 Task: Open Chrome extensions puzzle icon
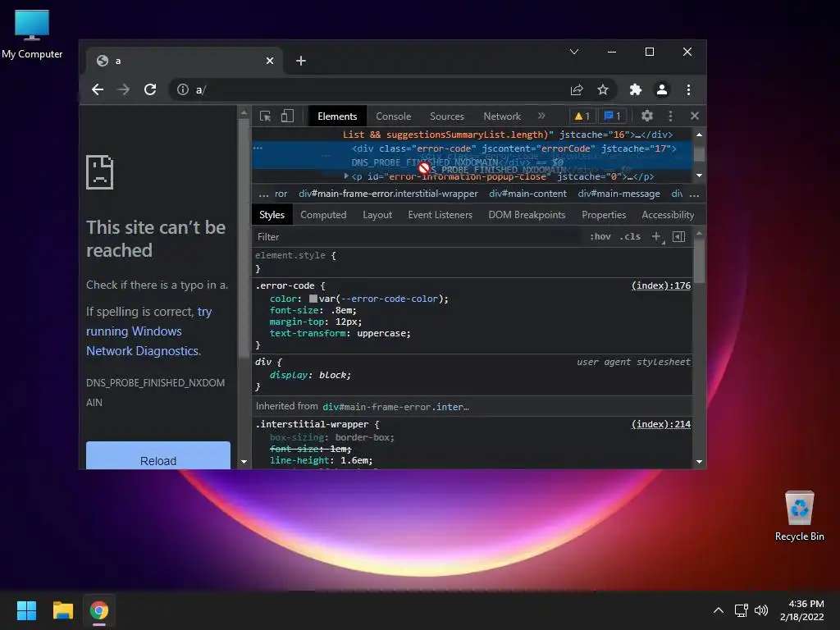pyautogui.click(x=636, y=89)
